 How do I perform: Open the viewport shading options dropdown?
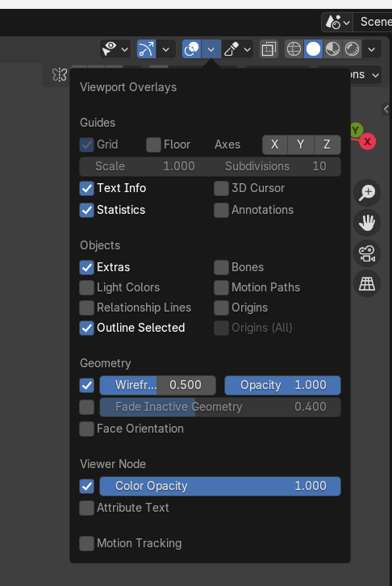372,49
